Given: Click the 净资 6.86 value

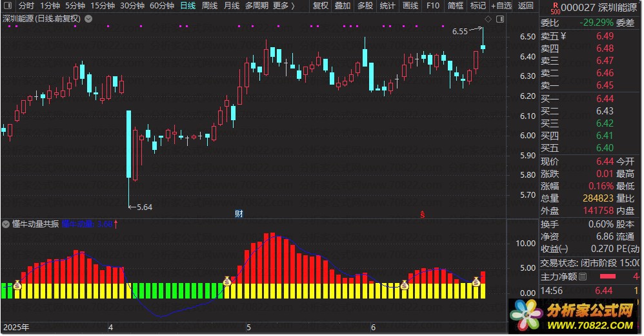Looking at the screenshot, I should tap(605, 236).
